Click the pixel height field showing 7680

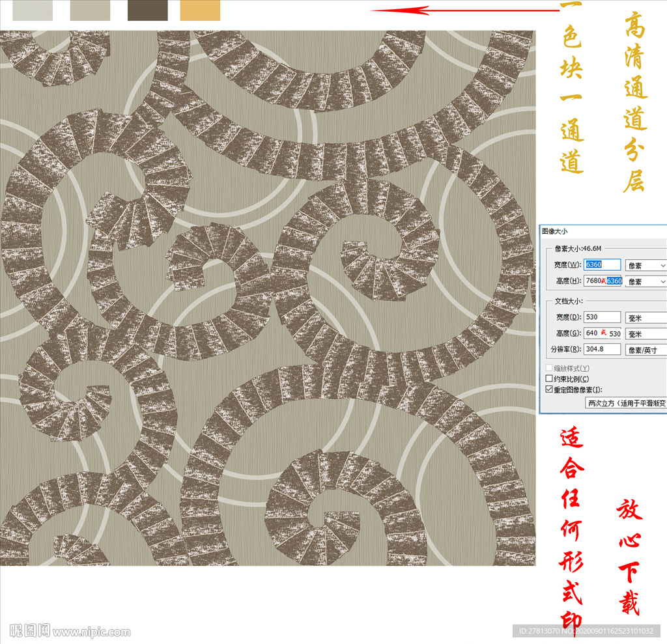(603, 281)
